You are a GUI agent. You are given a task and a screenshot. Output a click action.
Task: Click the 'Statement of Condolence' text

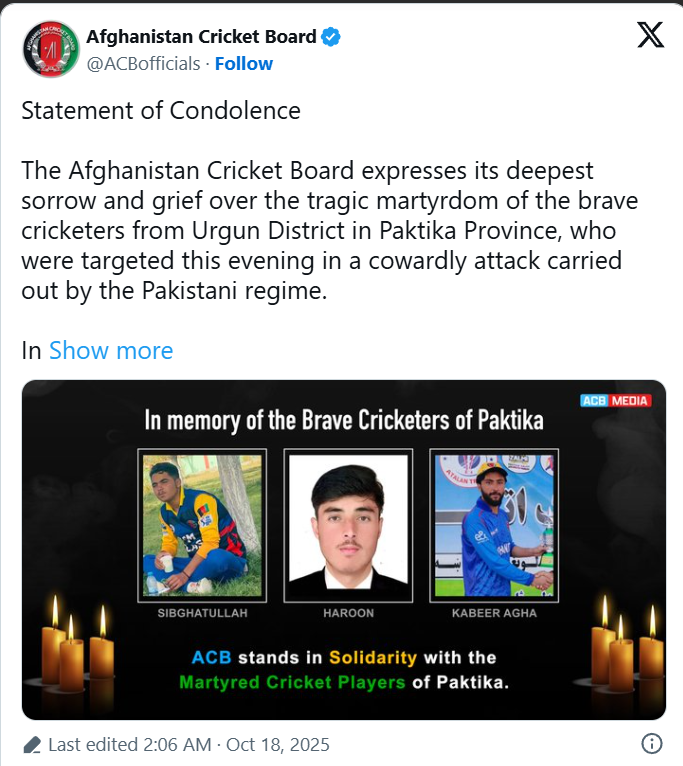point(161,110)
